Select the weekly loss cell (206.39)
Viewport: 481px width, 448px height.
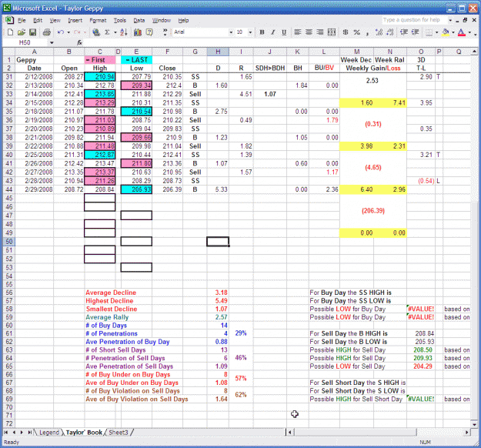coord(373,211)
